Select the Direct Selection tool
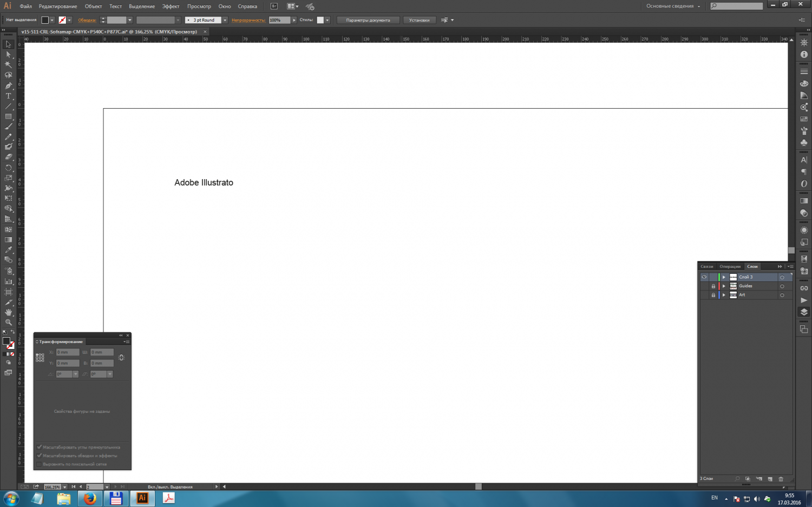The image size is (812, 507). tap(8, 55)
